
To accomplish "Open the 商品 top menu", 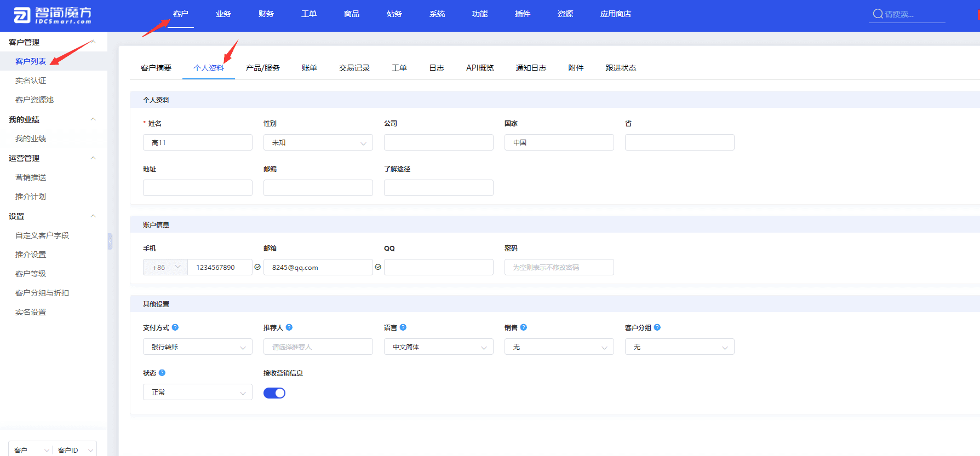I will pos(352,14).
